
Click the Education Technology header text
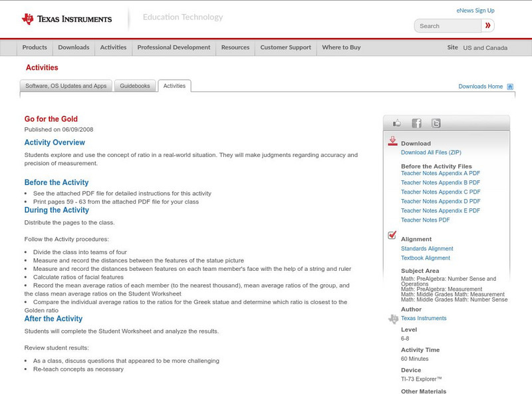(182, 17)
